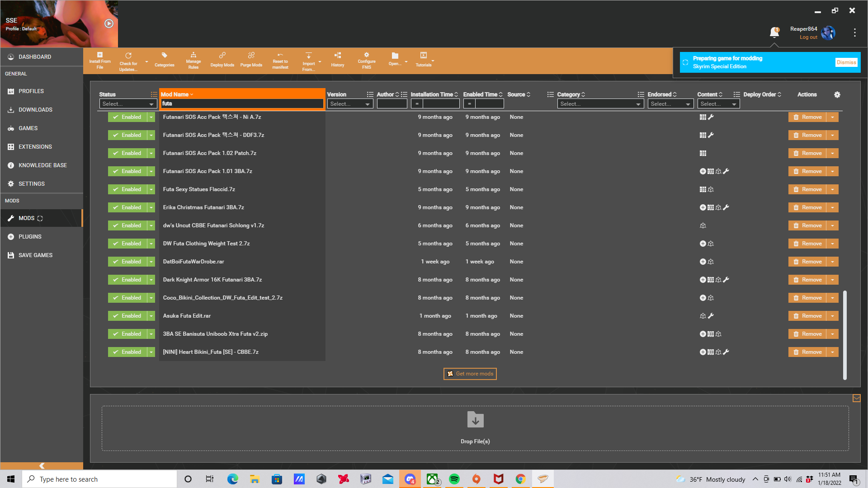Remove Coco_Bikini_Collection mod
The width and height of the screenshot is (868, 488).
(x=807, y=298)
